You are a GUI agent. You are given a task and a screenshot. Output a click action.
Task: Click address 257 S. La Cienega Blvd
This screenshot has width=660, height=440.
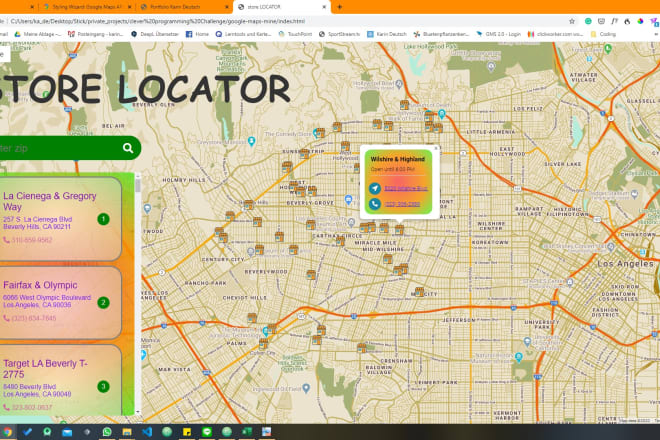37,219
